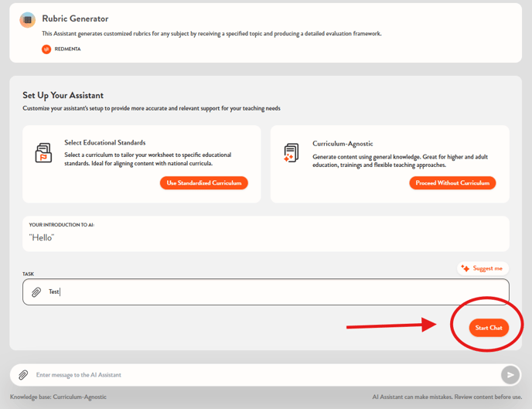Click the paperclip icon in the message bar
This screenshot has height=409, width=532.
(23, 375)
